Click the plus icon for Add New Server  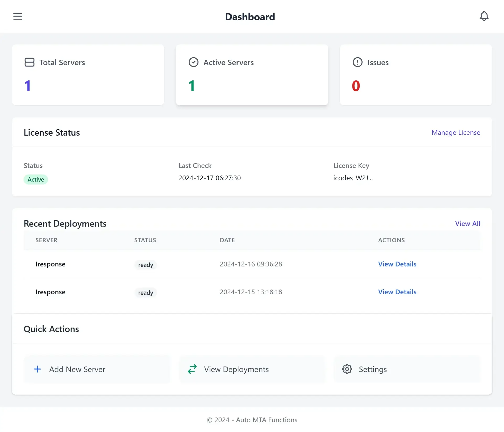tap(38, 369)
